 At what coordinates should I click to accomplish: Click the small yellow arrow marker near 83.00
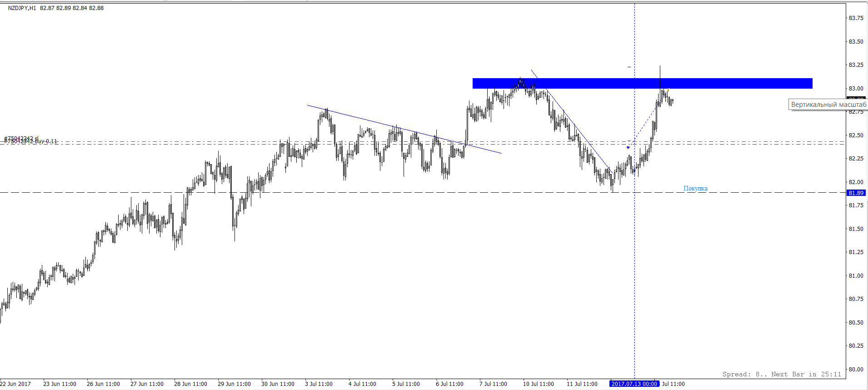pos(668,90)
